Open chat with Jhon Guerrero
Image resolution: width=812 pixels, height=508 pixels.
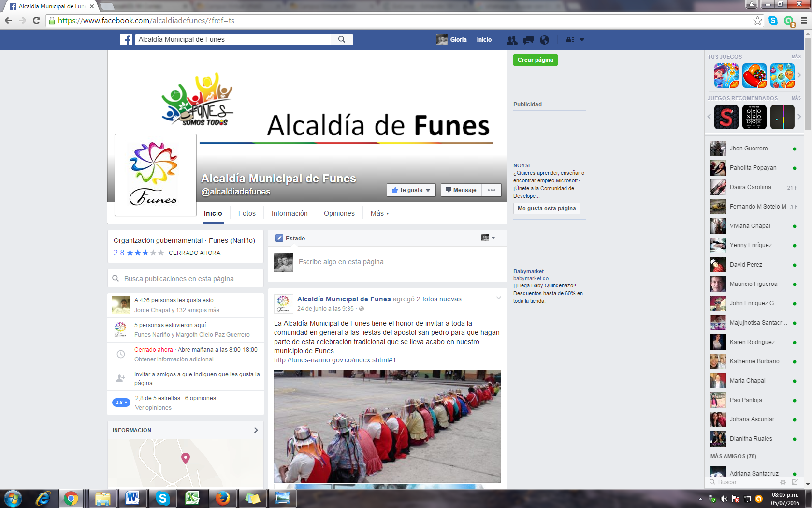pos(753,149)
